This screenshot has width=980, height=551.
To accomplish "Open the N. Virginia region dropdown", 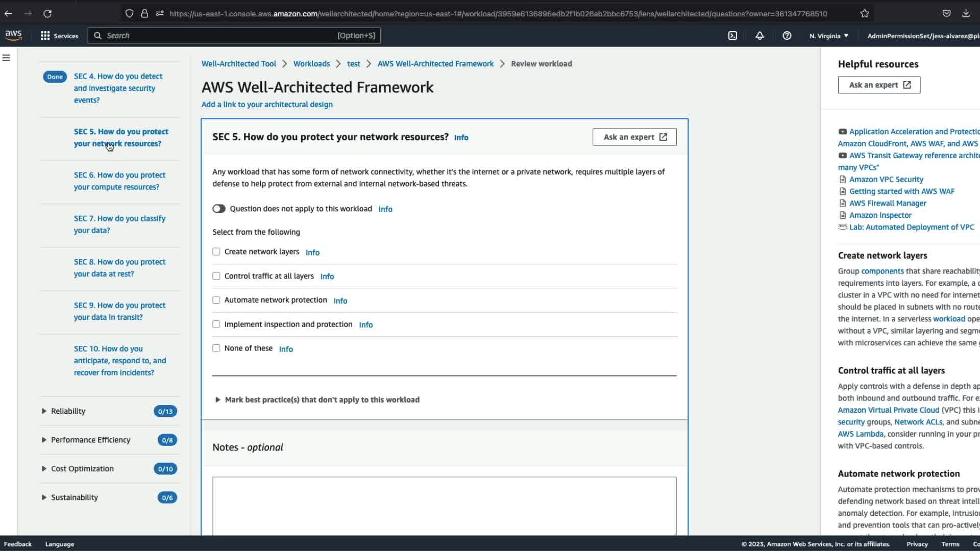I will click(x=828, y=36).
